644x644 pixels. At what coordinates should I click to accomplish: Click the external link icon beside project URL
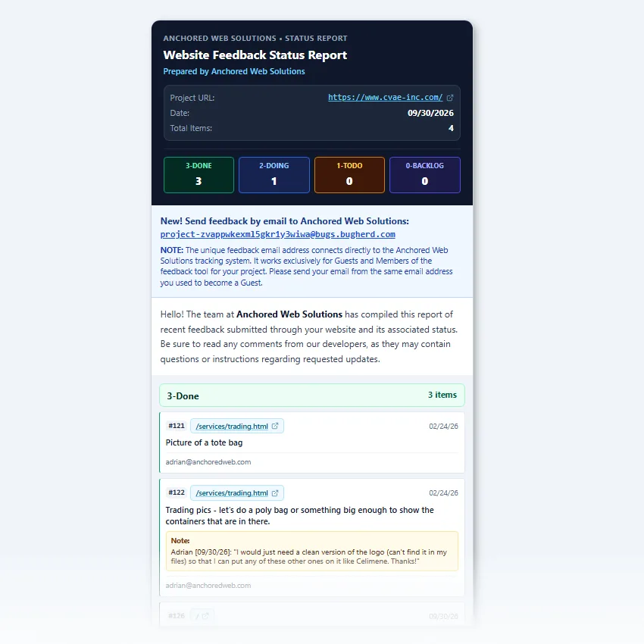pyautogui.click(x=450, y=98)
